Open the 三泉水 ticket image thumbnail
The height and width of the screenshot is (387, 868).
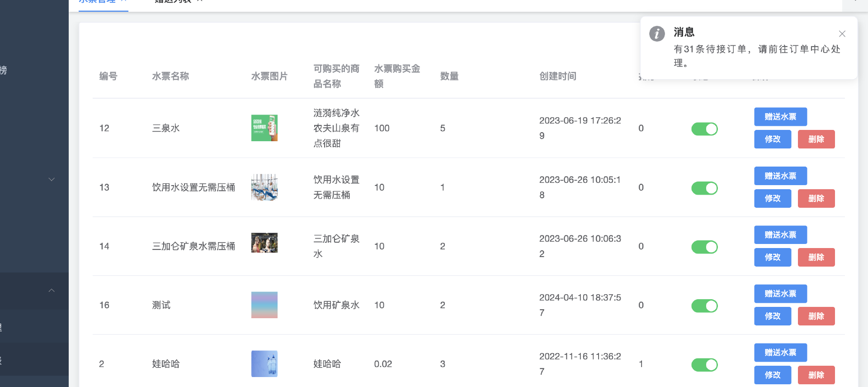264,128
